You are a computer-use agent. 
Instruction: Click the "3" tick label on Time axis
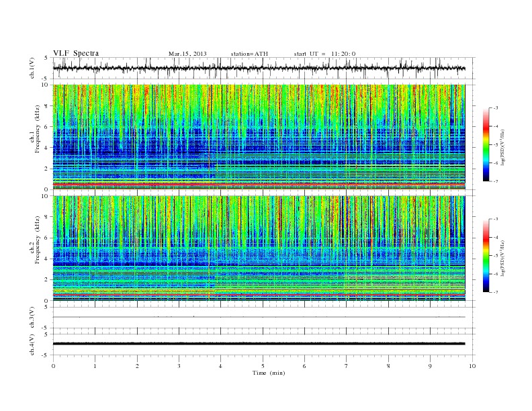pyautogui.click(x=179, y=366)
